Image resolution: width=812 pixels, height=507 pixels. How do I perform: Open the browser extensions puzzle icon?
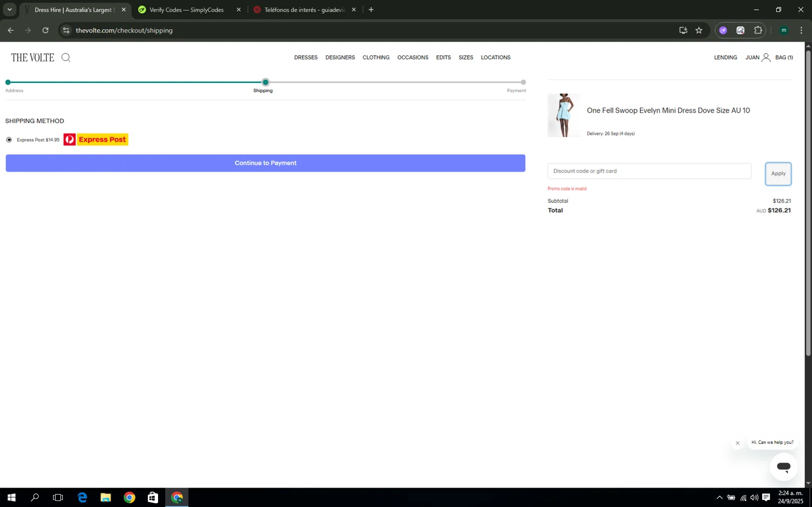point(758,30)
